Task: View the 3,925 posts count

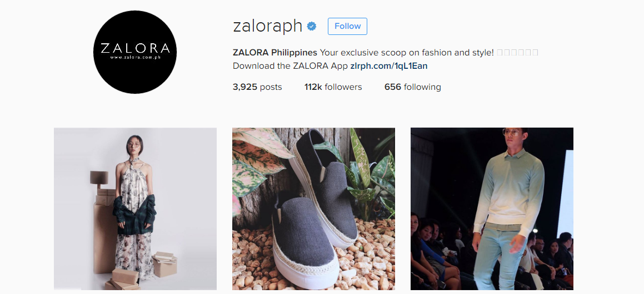Action: [257, 87]
